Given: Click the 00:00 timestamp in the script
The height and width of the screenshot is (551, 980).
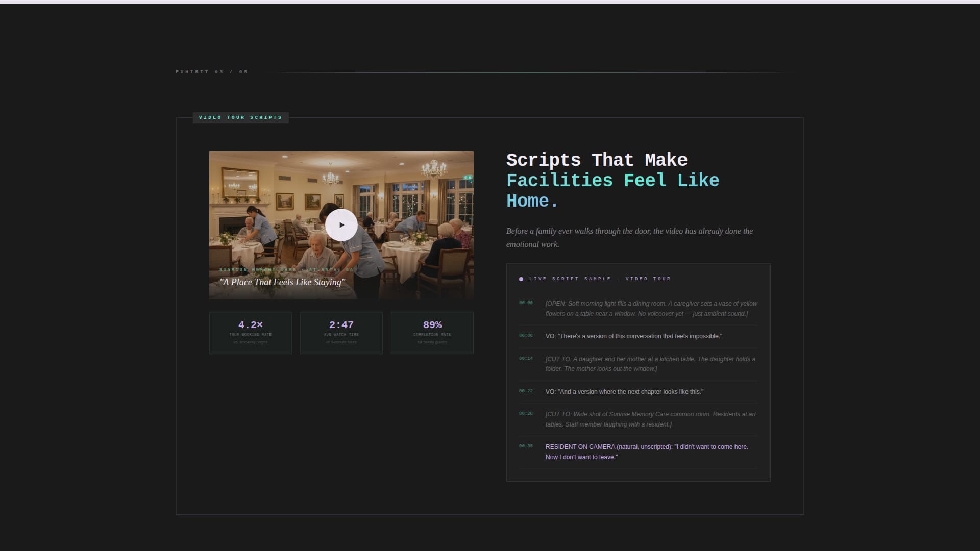Looking at the screenshot, I should coord(526,303).
